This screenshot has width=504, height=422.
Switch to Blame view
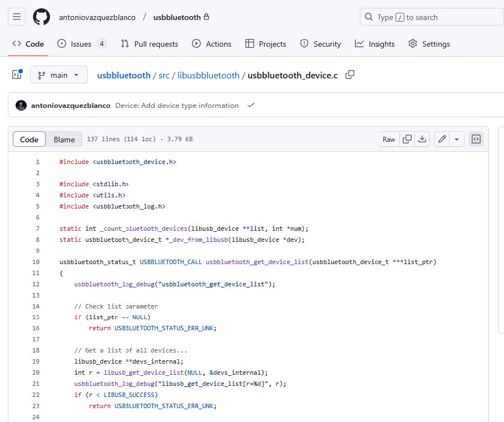point(64,140)
